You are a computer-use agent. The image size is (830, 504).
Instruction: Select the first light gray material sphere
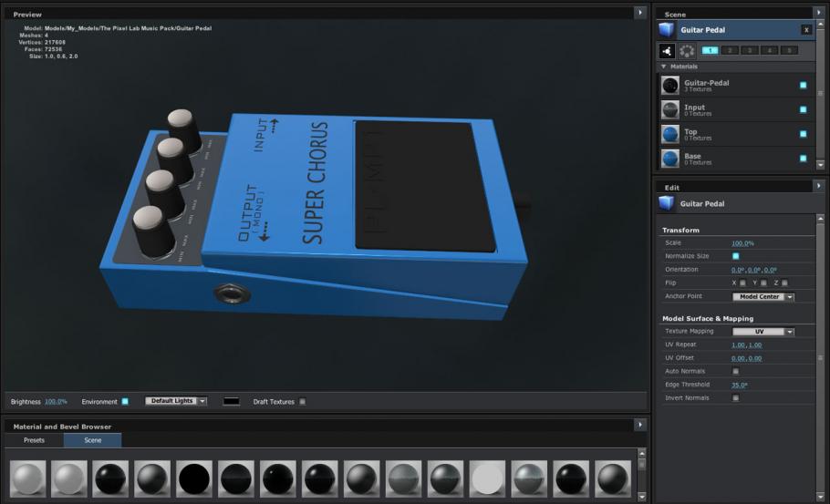(x=27, y=478)
